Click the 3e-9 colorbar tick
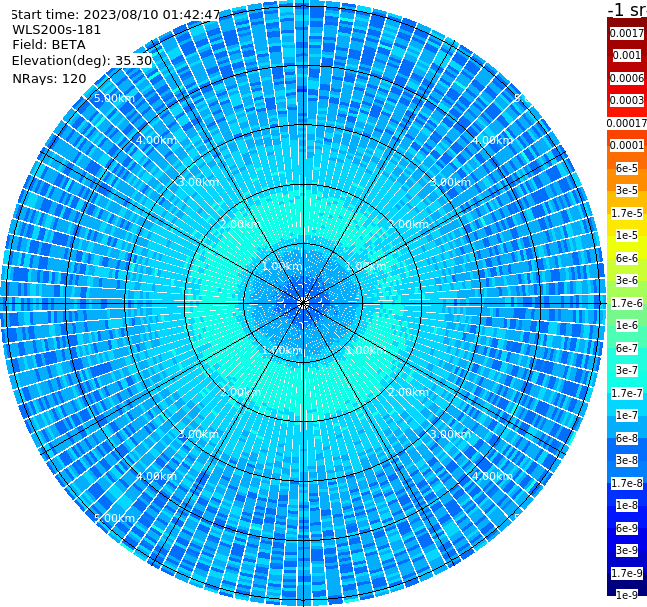The height and width of the screenshot is (607, 647). tap(627, 550)
